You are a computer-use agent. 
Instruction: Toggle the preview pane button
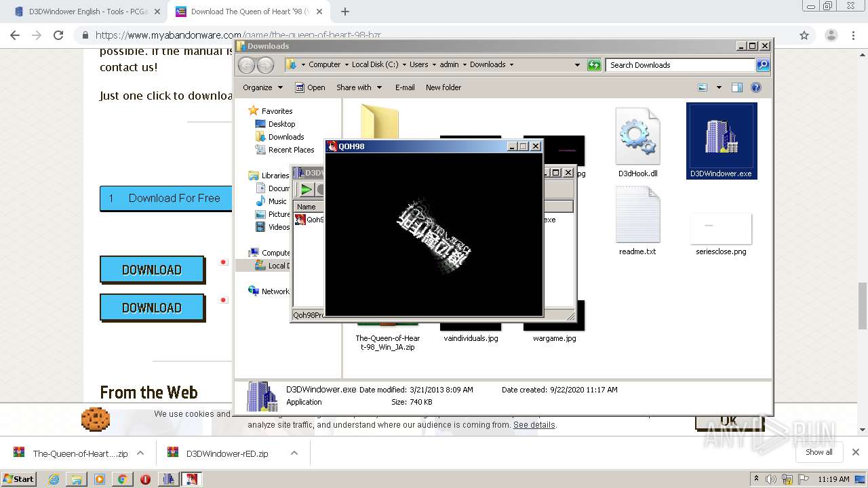click(x=737, y=87)
